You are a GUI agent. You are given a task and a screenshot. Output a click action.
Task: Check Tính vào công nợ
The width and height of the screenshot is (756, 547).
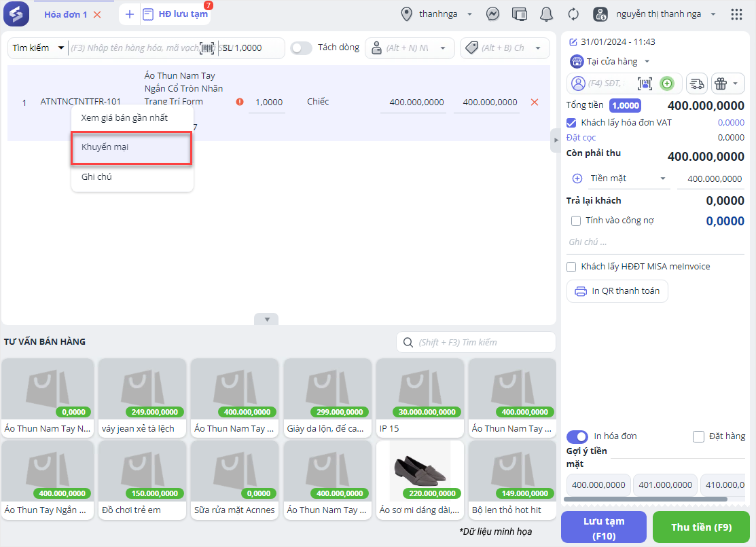tap(576, 221)
